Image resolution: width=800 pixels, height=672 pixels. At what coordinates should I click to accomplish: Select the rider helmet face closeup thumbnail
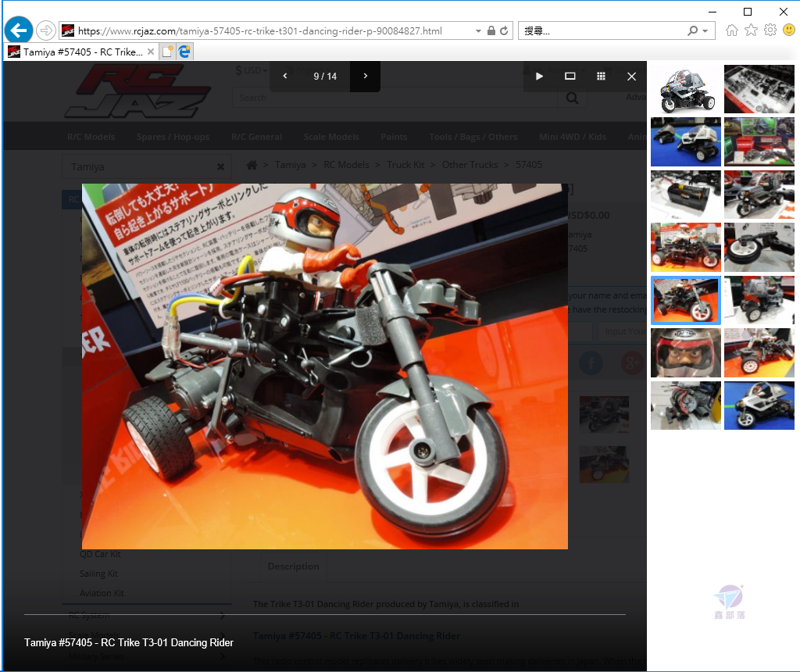(x=686, y=353)
